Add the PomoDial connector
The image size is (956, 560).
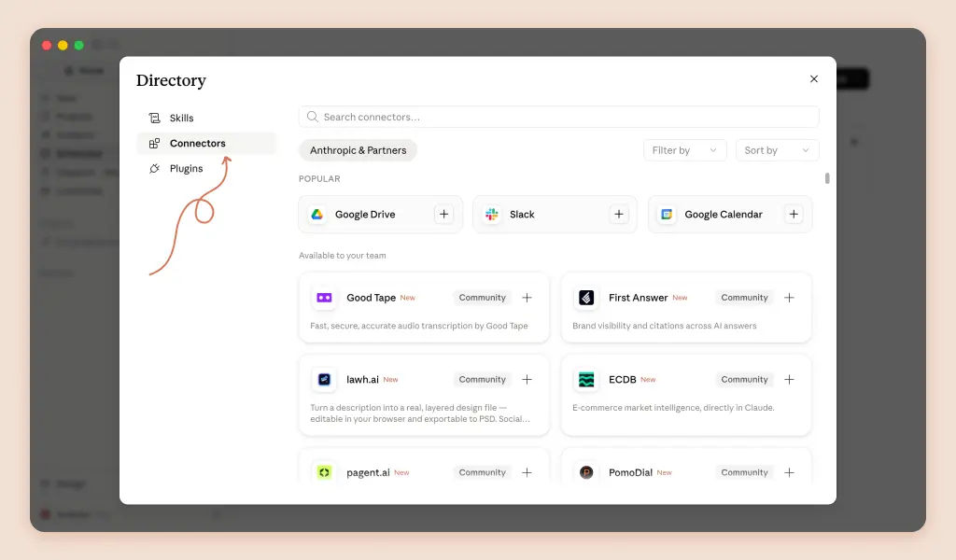pos(789,472)
